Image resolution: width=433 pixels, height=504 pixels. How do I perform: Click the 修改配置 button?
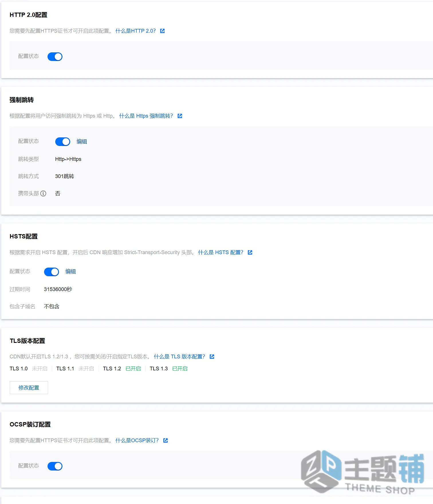[x=29, y=388]
